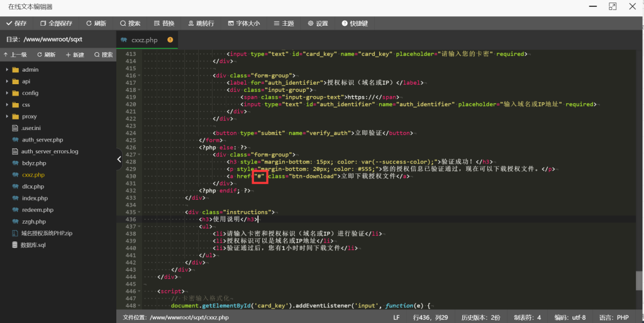Refresh the file tree with sidebar 刷新
Image resolution: width=644 pixels, height=323 pixels.
coord(47,55)
